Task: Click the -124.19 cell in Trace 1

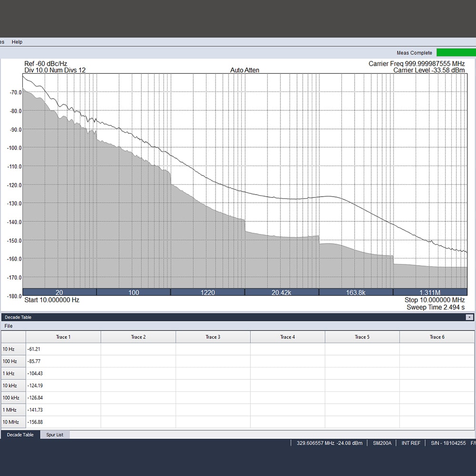Action: (x=62, y=386)
